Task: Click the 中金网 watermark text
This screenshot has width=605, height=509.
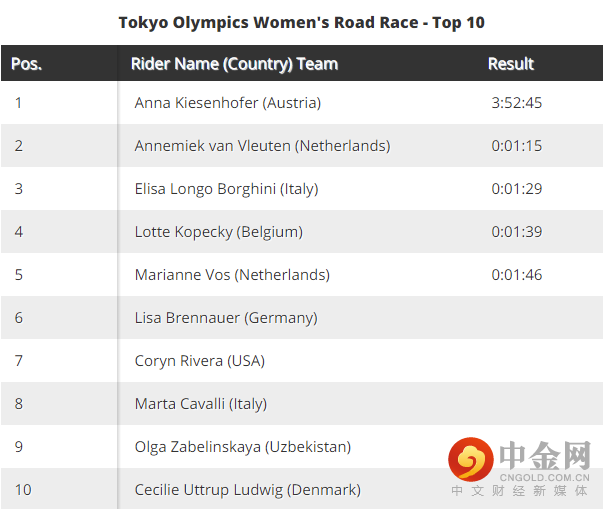Action: (545, 459)
